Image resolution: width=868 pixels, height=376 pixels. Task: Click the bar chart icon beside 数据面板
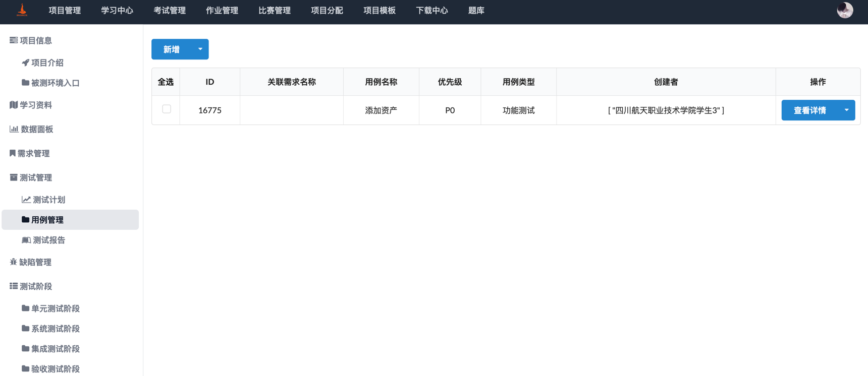[x=14, y=129]
